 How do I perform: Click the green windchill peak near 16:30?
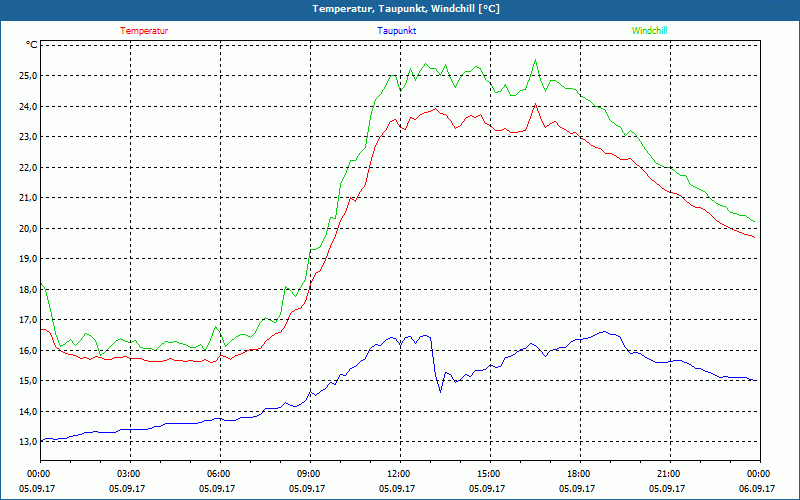(535, 60)
